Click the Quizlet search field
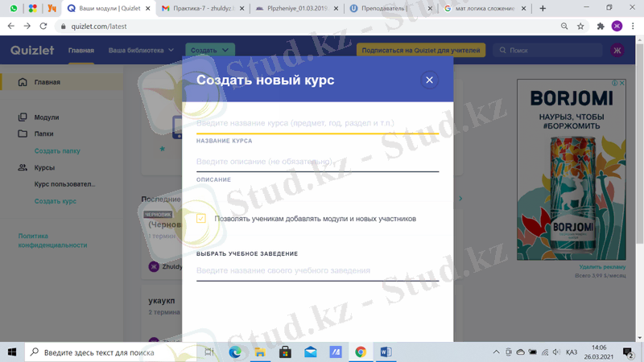The image size is (644, 362). [x=548, y=50]
